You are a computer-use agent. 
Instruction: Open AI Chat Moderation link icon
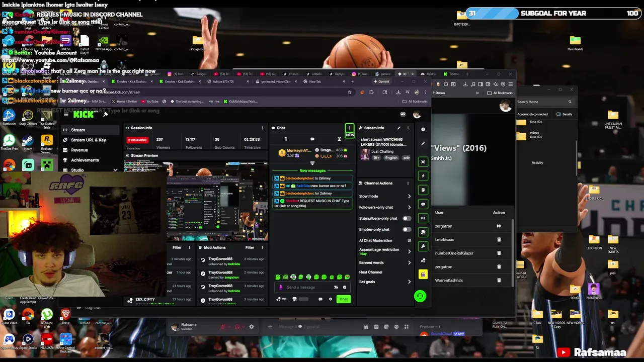409,240
